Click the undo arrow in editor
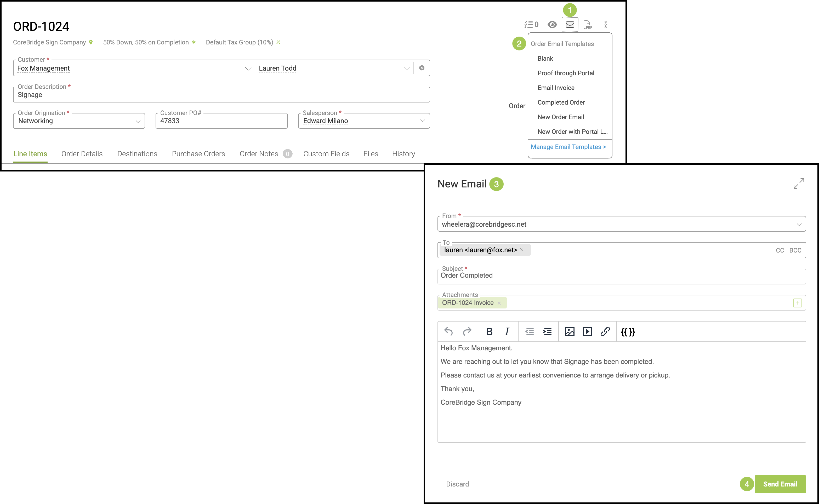 click(448, 331)
